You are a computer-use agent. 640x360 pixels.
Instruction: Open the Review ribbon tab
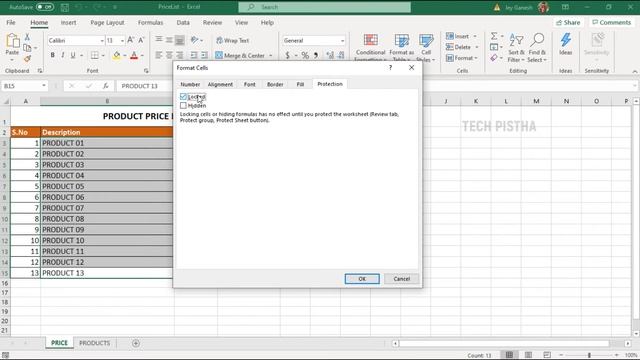(212, 22)
